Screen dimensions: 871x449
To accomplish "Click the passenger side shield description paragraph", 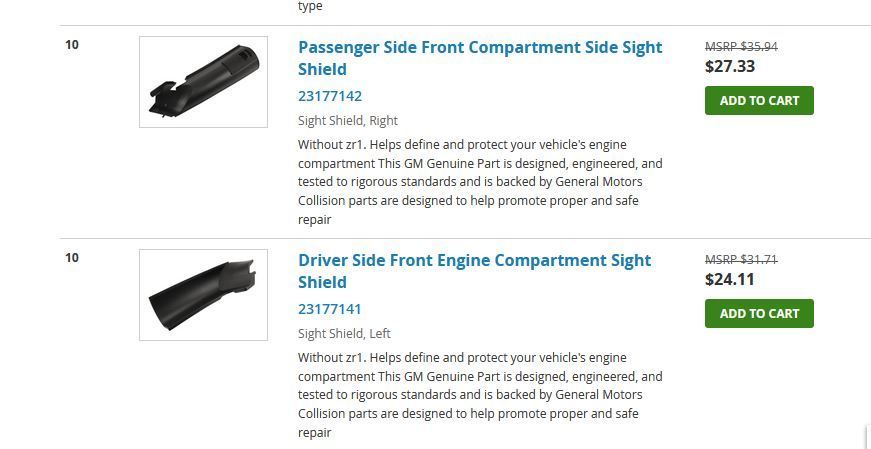I will (x=480, y=182).
